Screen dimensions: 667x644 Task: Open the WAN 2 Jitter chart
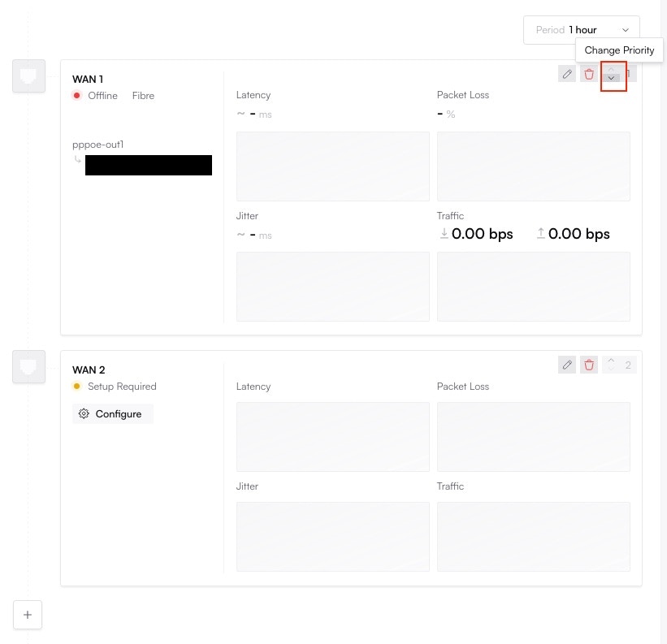tap(332, 537)
